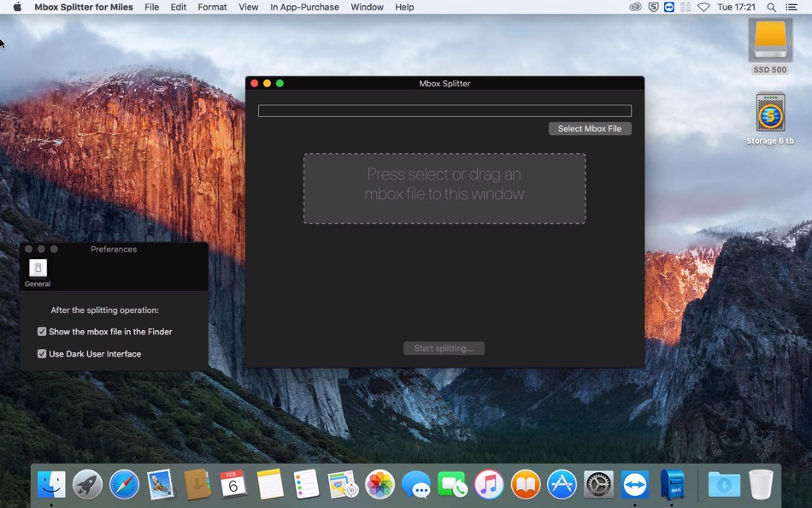This screenshot has height=508, width=812.
Task: Open the blue mailbox Mbox Splitter Dock icon
Action: [672, 484]
